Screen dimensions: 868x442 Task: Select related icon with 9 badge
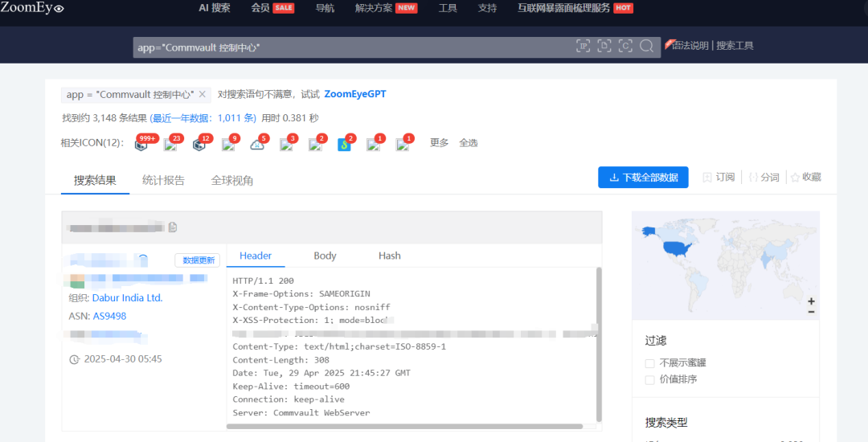tap(228, 145)
